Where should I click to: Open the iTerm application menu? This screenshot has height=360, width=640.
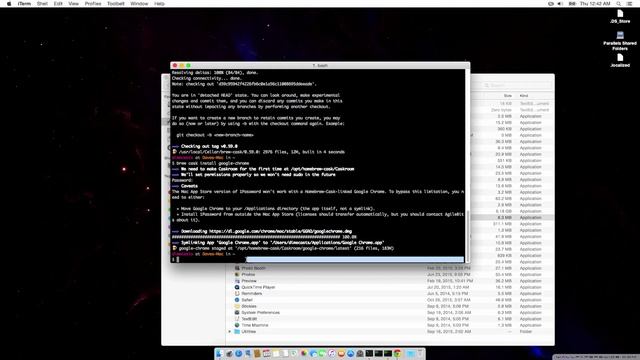pos(24,4)
